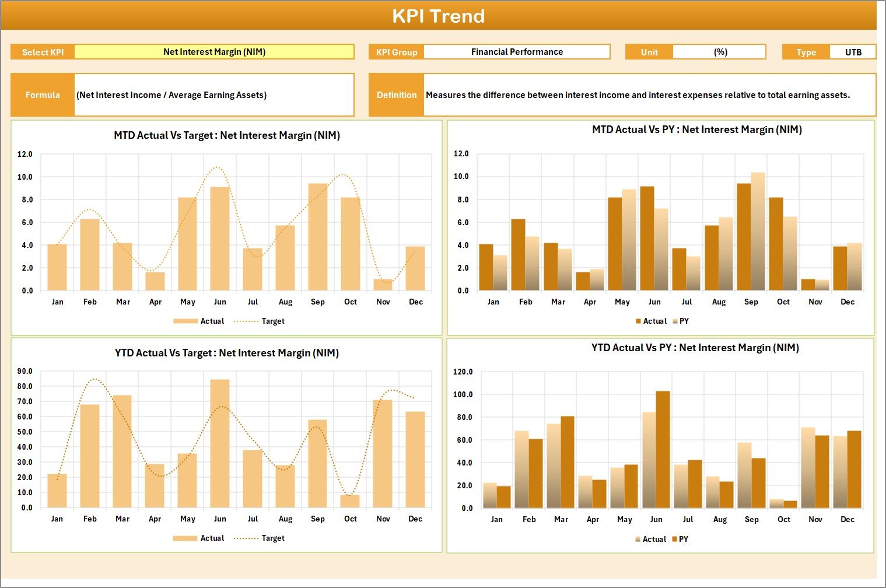Viewport: 886px width, 588px height.
Task: Select the MTD Actual Vs Target chart title
Action: 227,135
